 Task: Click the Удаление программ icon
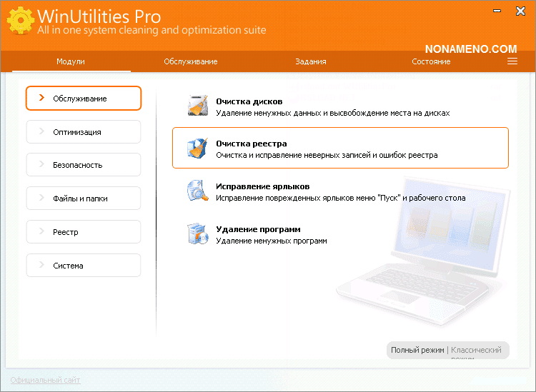click(x=197, y=233)
